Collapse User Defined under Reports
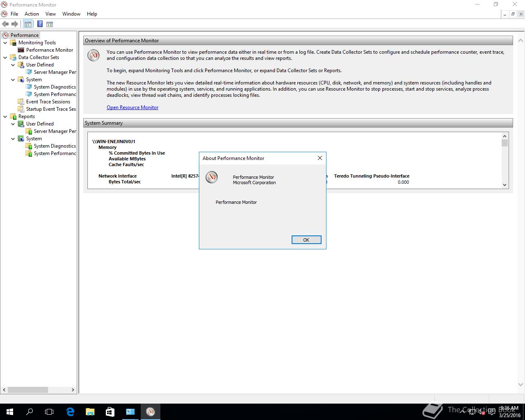This screenshot has width=525, height=420. [13, 124]
